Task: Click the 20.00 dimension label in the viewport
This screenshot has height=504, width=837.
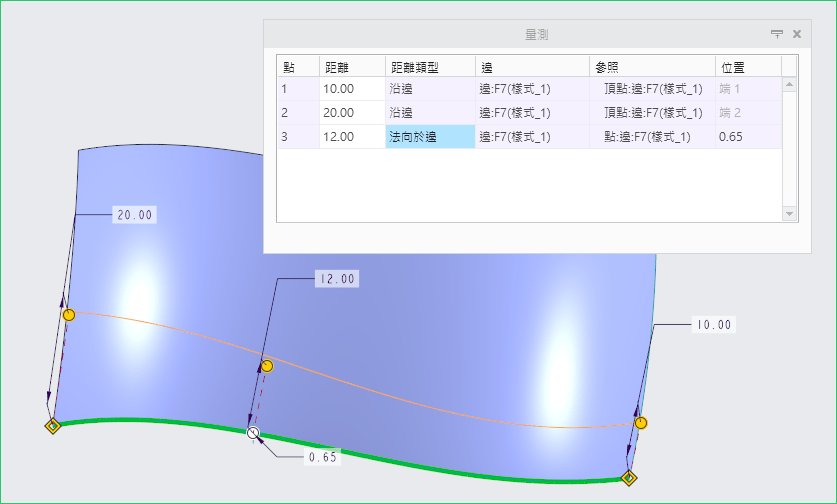Action: click(x=136, y=215)
